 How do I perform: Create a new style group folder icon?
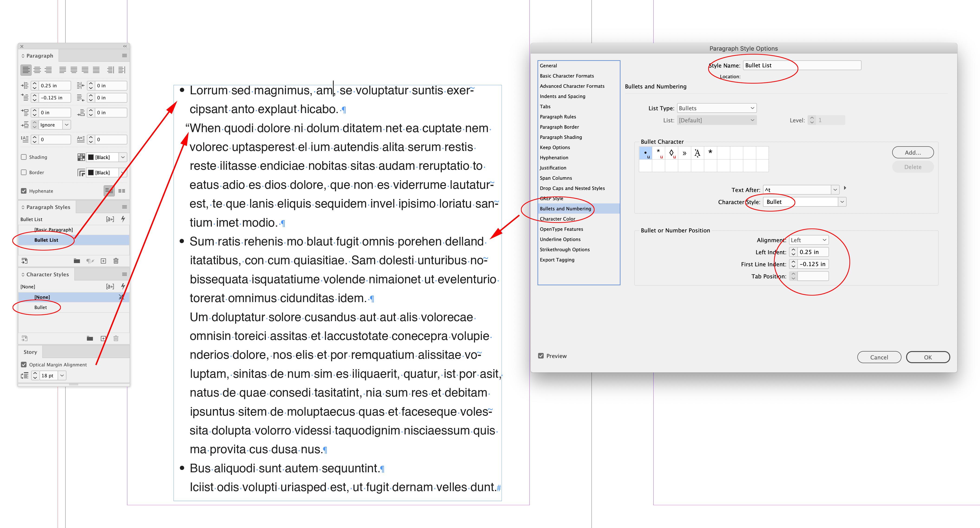click(77, 261)
